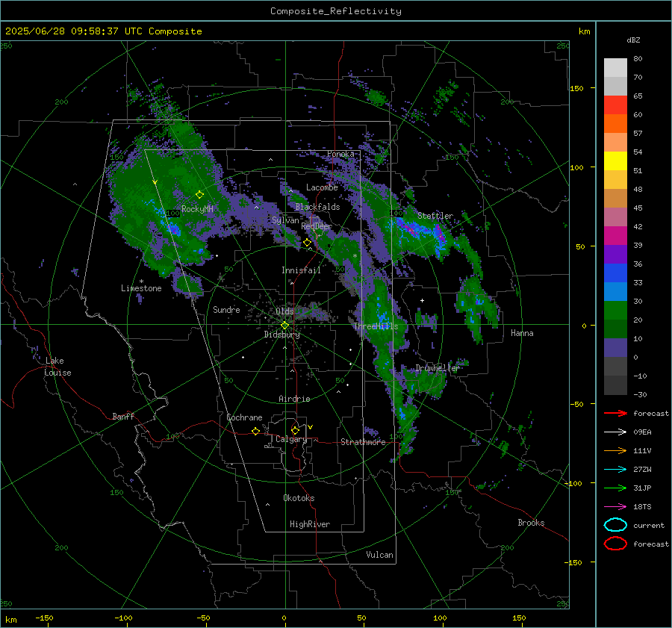Select the Strathmore label
Image resolution: width=672 pixels, height=628 pixels.
(x=363, y=442)
